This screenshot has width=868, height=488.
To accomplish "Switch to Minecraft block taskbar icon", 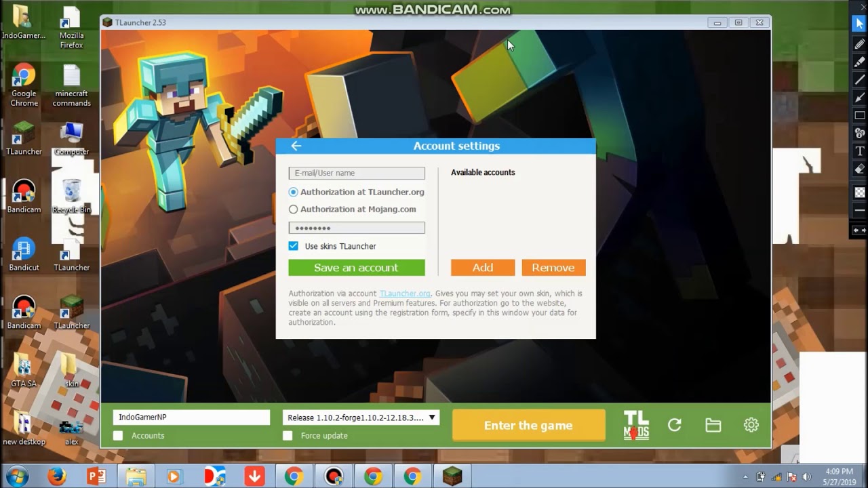I will [452, 476].
